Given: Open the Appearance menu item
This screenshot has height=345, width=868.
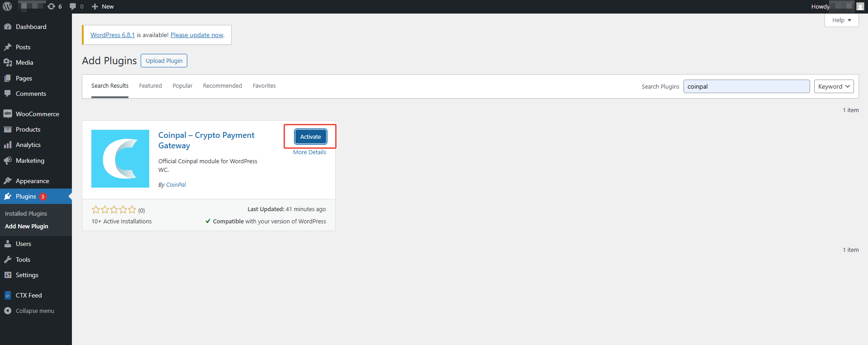Looking at the screenshot, I should (x=32, y=181).
